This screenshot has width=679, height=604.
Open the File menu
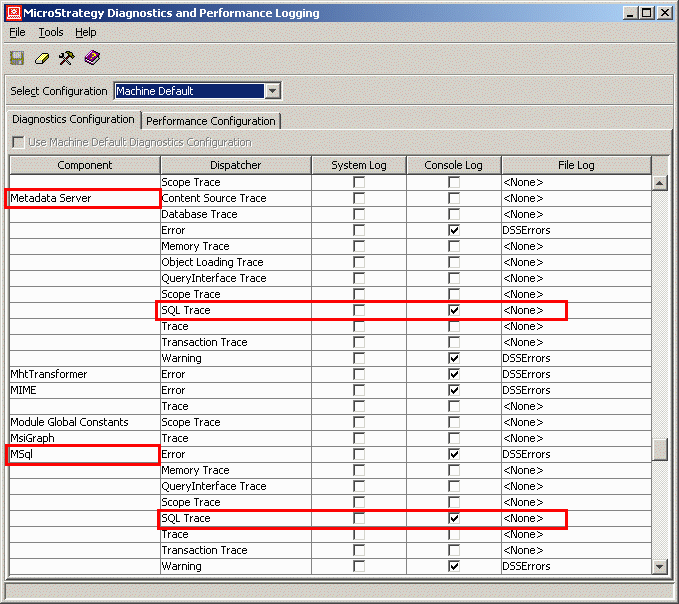17,32
